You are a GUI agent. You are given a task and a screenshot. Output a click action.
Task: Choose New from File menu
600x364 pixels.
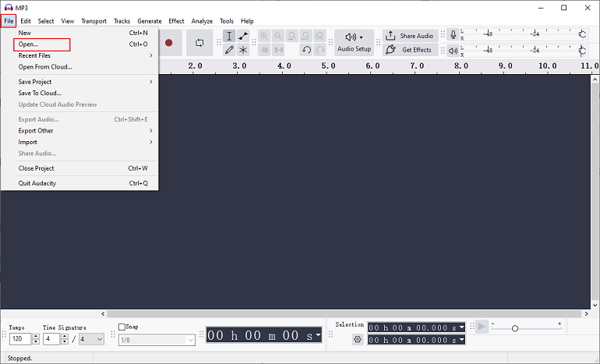80,33
